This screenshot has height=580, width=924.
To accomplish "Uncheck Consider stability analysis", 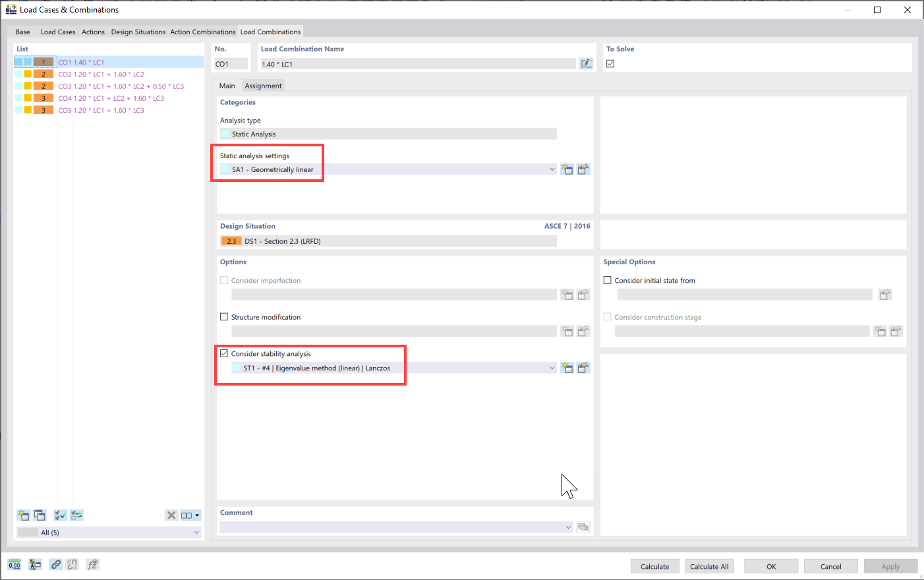I will [x=224, y=353].
